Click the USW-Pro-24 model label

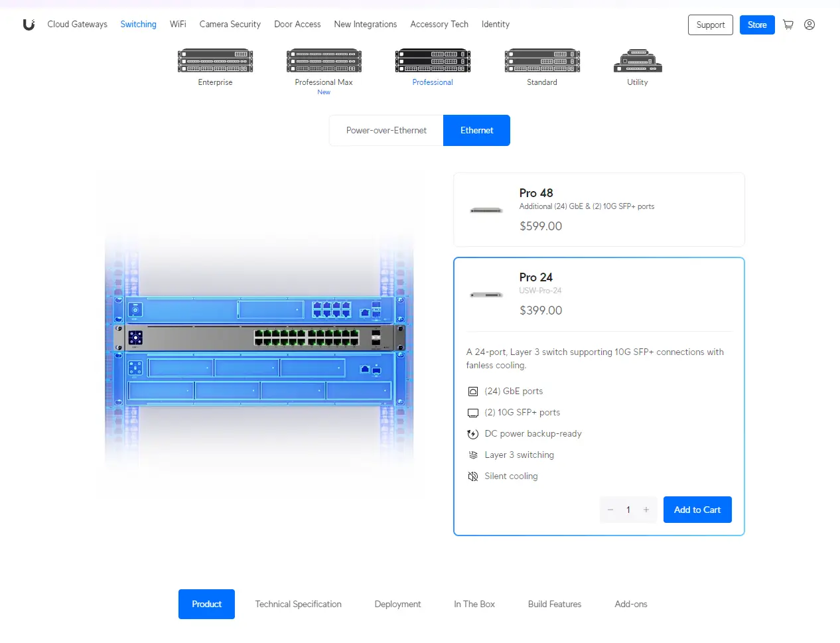(x=540, y=291)
